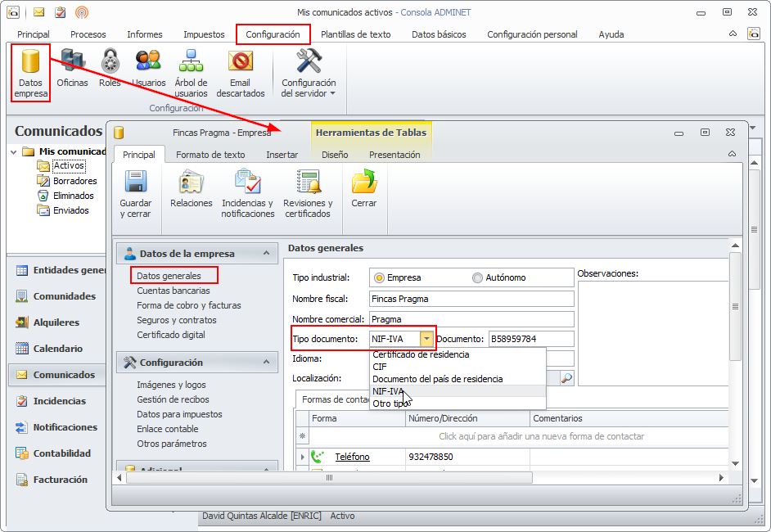
Task: Open Revisiones y certificados
Action: pos(308,194)
